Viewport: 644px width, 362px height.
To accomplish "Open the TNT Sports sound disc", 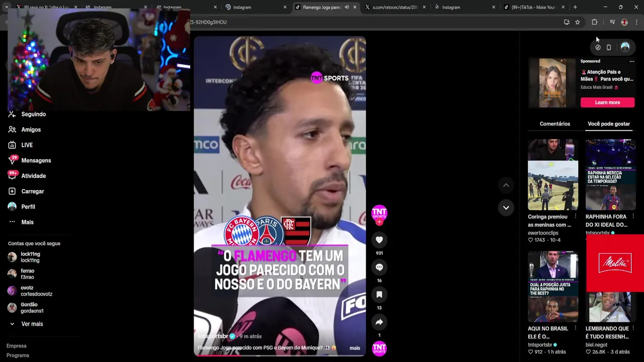I will [379, 348].
